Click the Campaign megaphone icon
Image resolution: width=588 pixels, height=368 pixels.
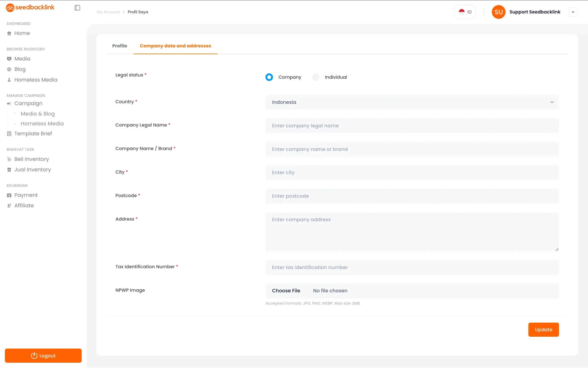pyautogui.click(x=9, y=103)
